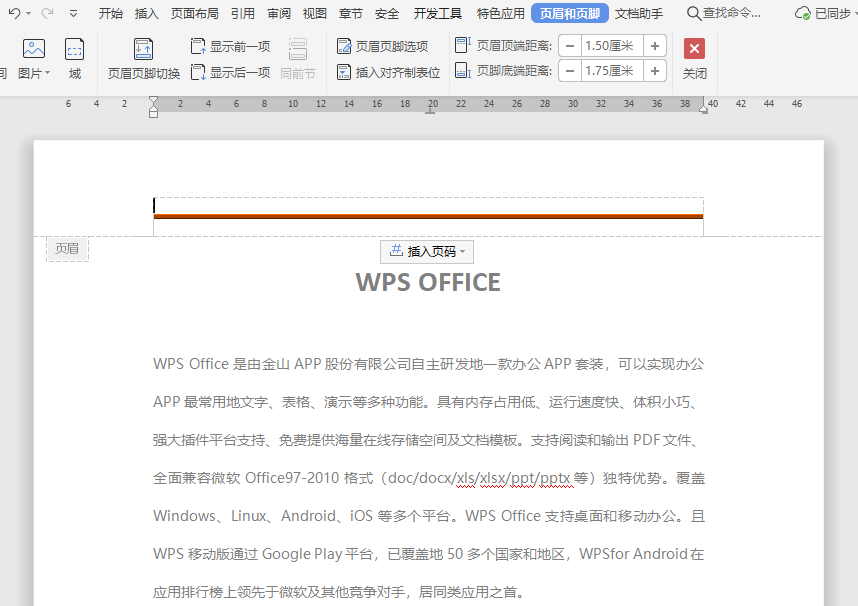
Task: Click the Undo arrow icon
Action: [x=14, y=13]
